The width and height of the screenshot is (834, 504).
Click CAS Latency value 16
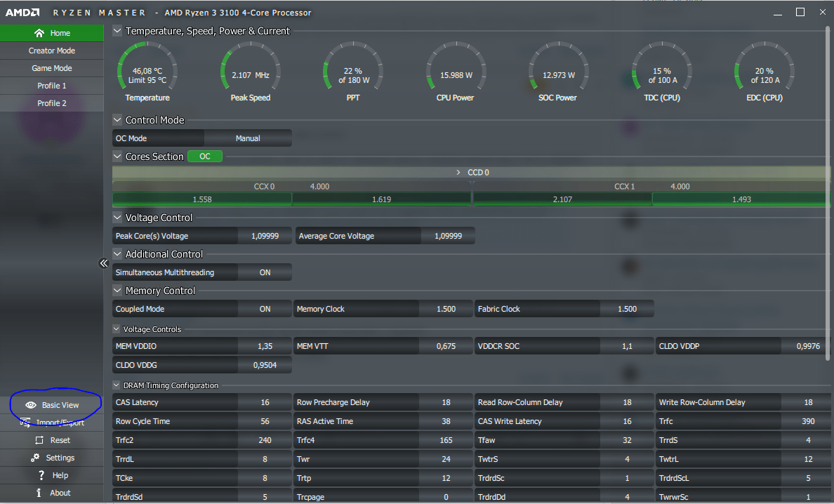tap(265, 402)
